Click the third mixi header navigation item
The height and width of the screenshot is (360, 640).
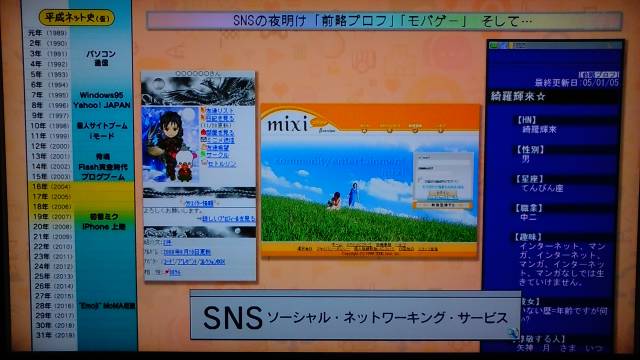pos(415,128)
